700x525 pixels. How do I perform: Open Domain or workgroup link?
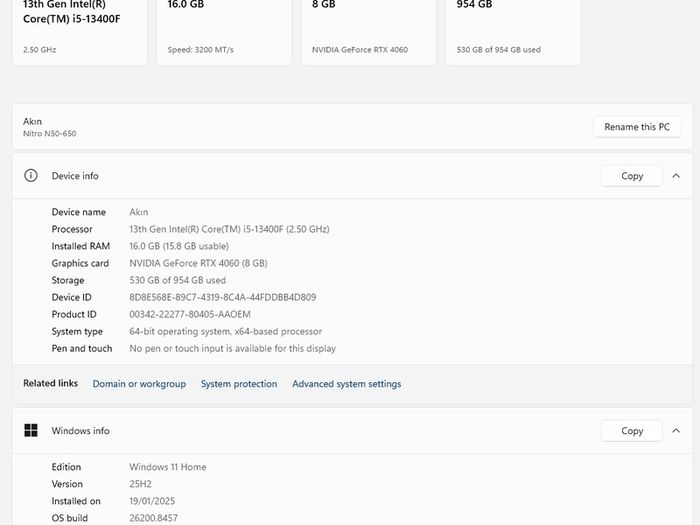point(139,384)
